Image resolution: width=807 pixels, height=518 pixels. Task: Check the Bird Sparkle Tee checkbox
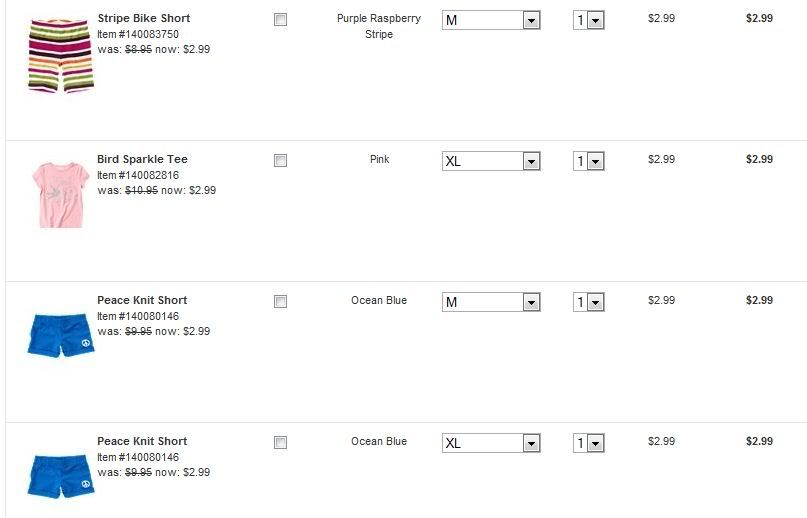(280, 161)
